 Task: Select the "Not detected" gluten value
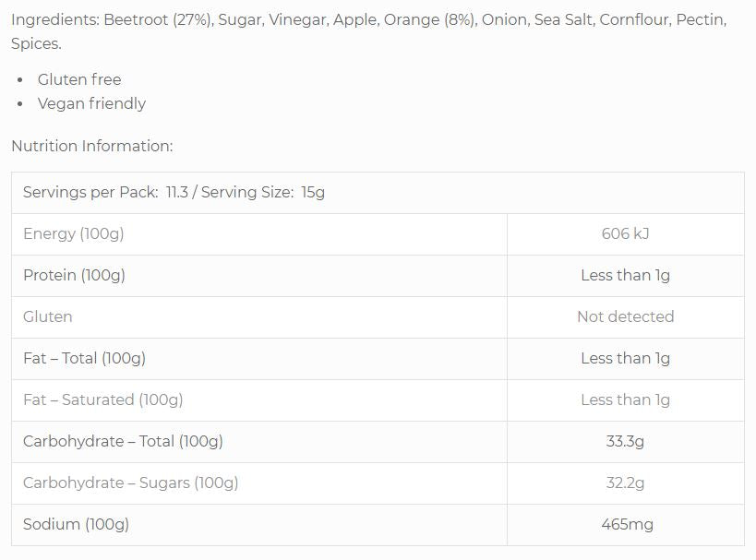tap(625, 316)
